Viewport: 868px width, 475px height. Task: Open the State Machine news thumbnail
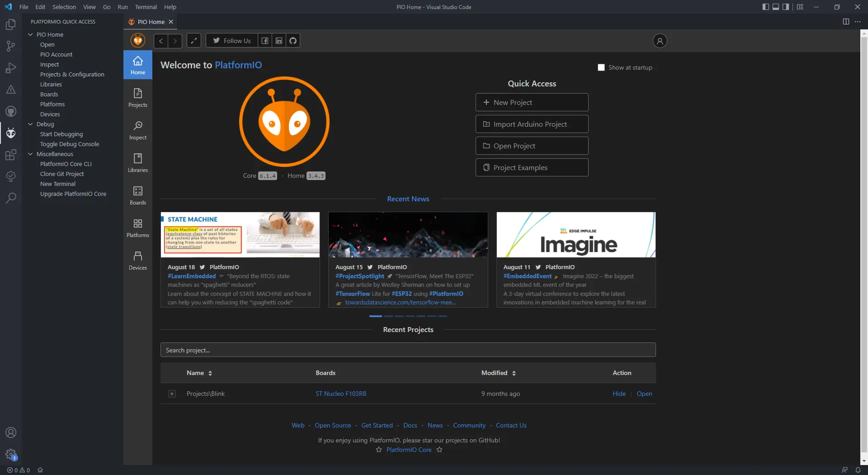240,235
